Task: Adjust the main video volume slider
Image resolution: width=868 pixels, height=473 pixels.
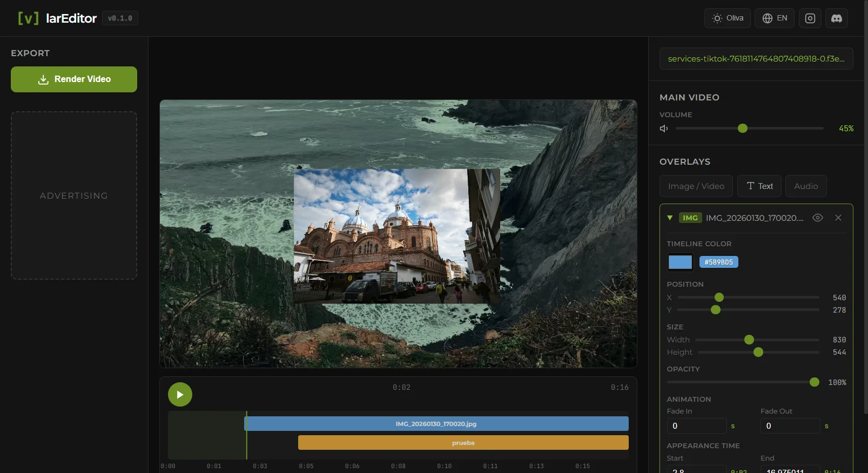Action: tap(750, 129)
